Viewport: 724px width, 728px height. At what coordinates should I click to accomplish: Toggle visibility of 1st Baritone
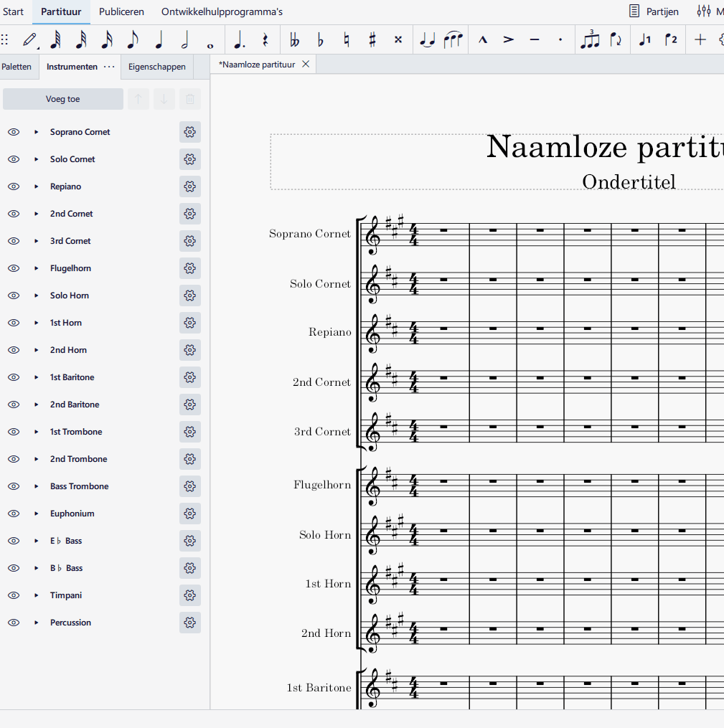coord(14,377)
